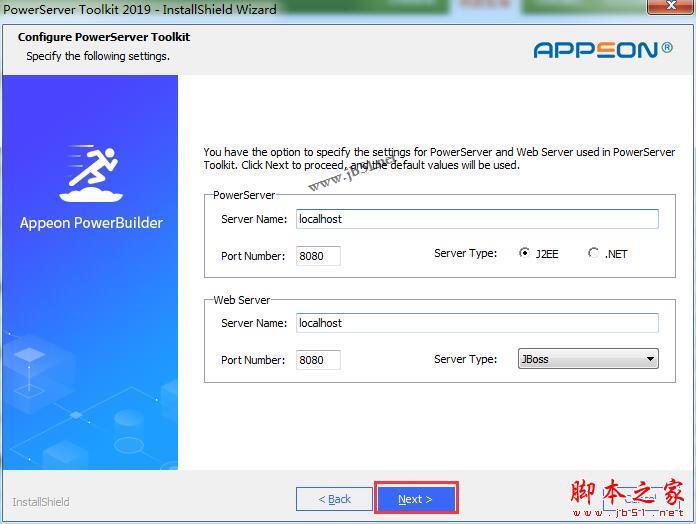Click the PowerServer group label
The width and height of the screenshot is (696, 524).
coord(244,195)
